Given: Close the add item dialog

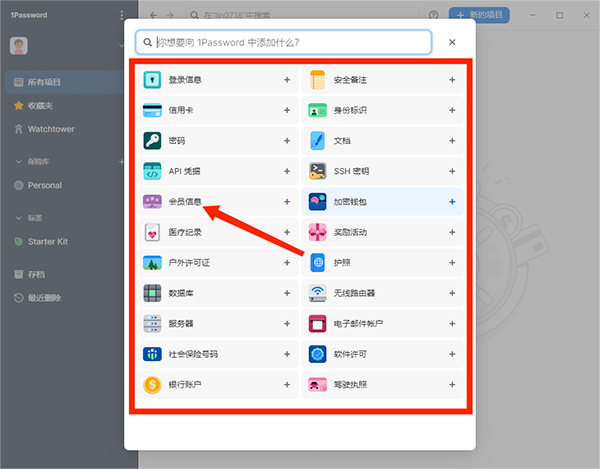Looking at the screenshot, I should 452,42.
